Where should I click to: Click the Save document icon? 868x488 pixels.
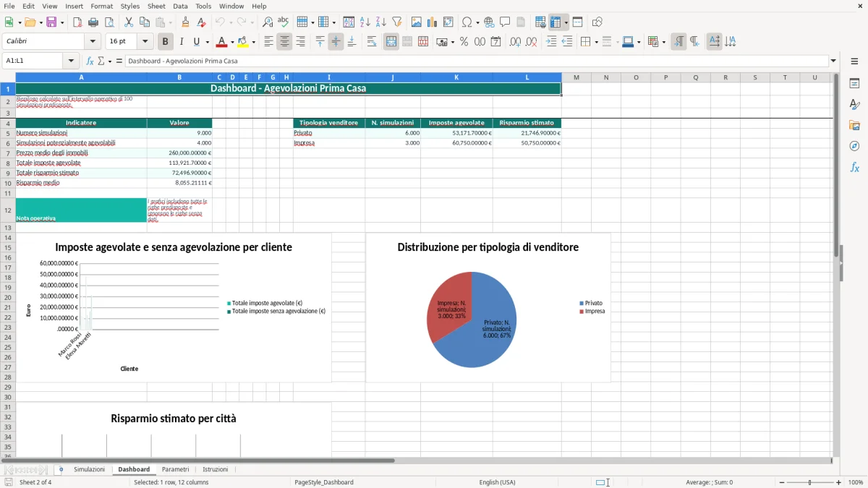click(x=51, y=22)
